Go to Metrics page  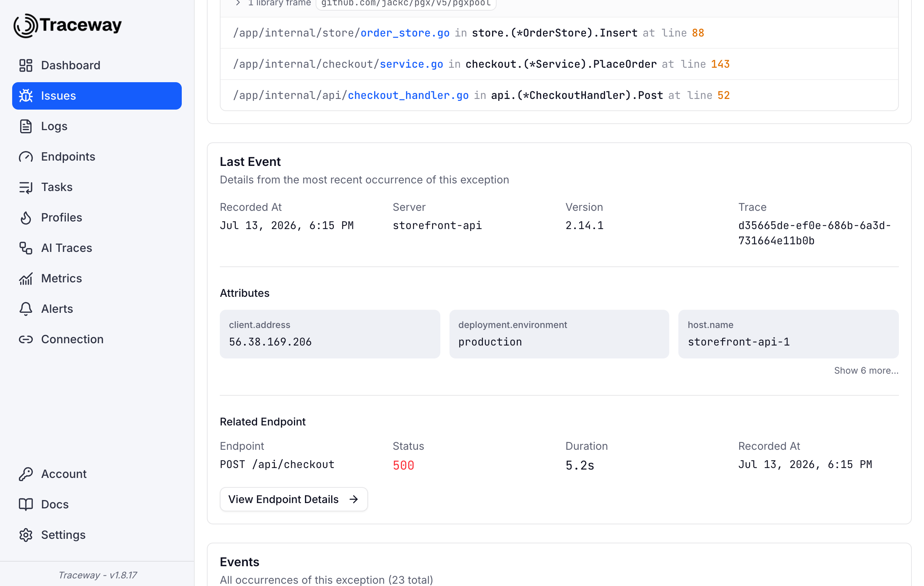(97, 279)
